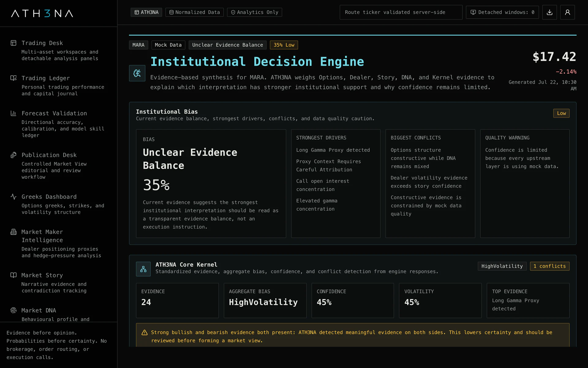This screenshot has height=368, width=588.
Task: Click Call open interest concentration driver
Action: tap(322, 185)
